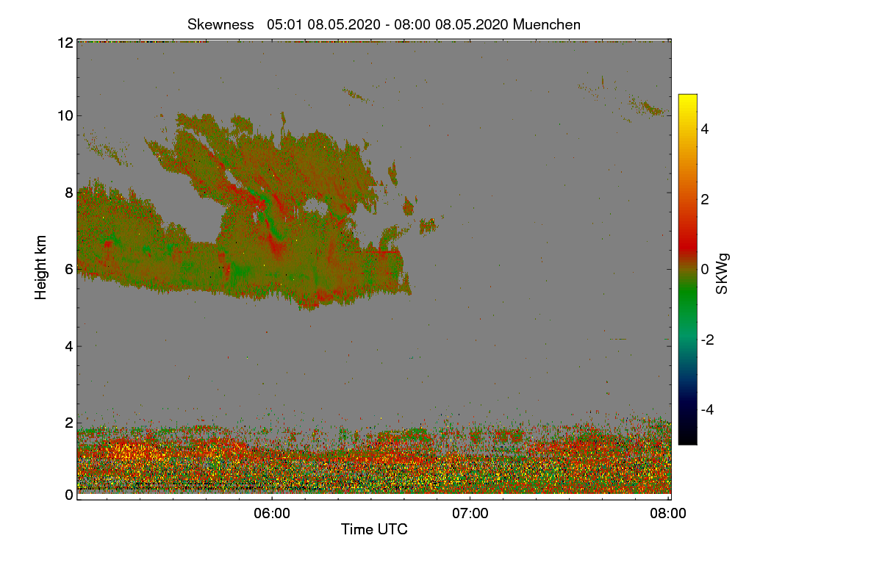Click the Time UTC axis title
882x588 pixels.
(374, 529)
